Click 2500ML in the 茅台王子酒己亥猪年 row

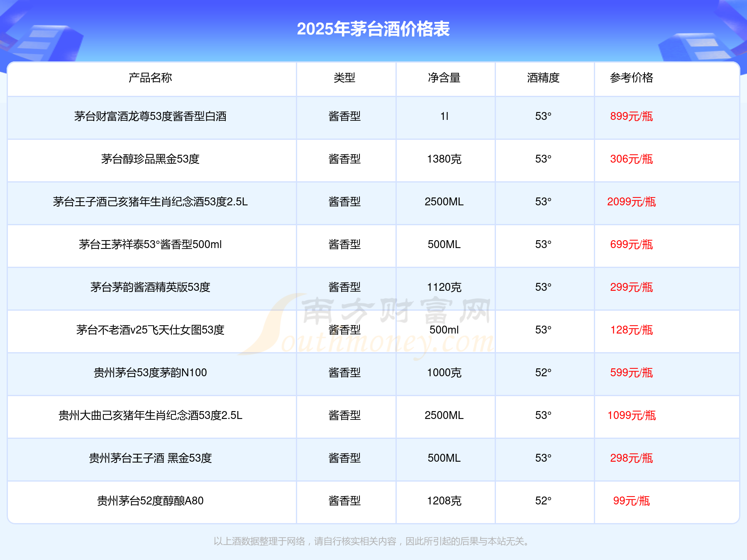click(x=444, y=202)
